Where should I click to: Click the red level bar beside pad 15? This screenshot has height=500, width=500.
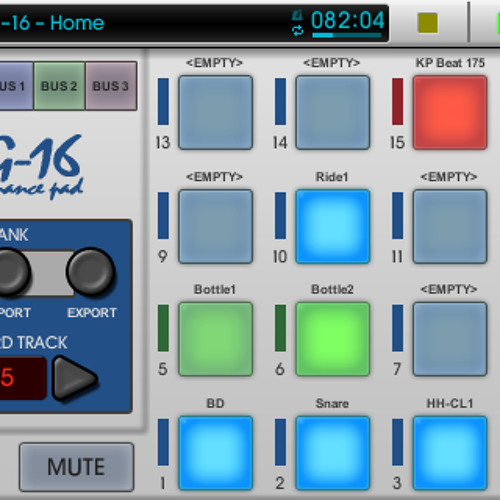398,102
